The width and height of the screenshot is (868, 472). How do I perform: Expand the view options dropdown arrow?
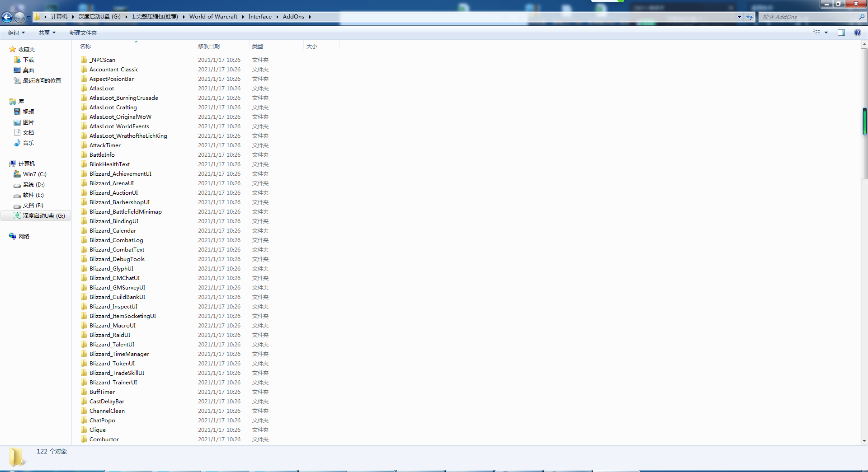pyautogui.click(x=826, y=33)
